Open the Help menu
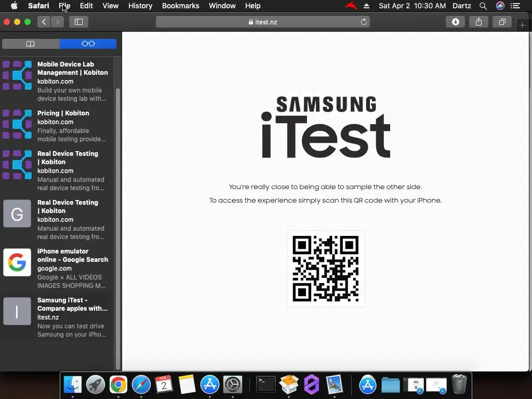The height and width of the screenshot is (399, 532). click(253, 6)
